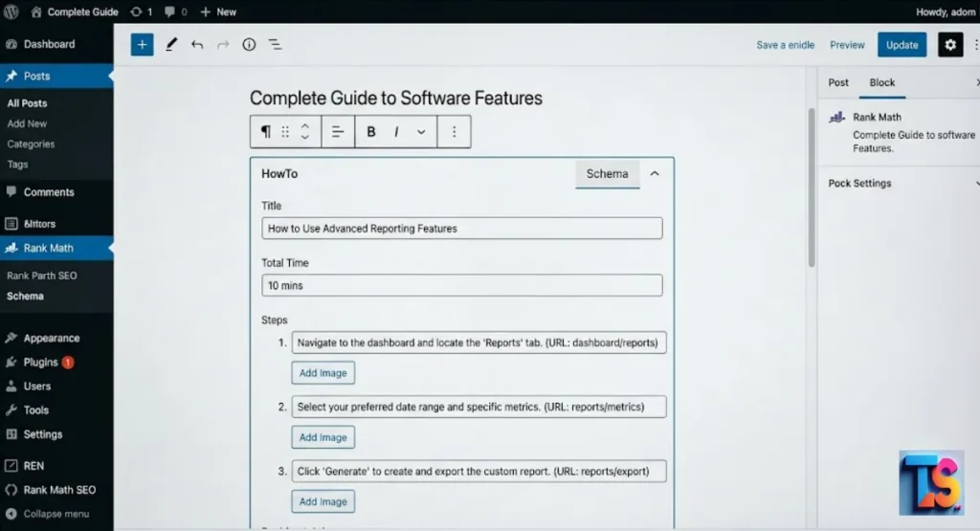Toggle bold formatting

370,132
